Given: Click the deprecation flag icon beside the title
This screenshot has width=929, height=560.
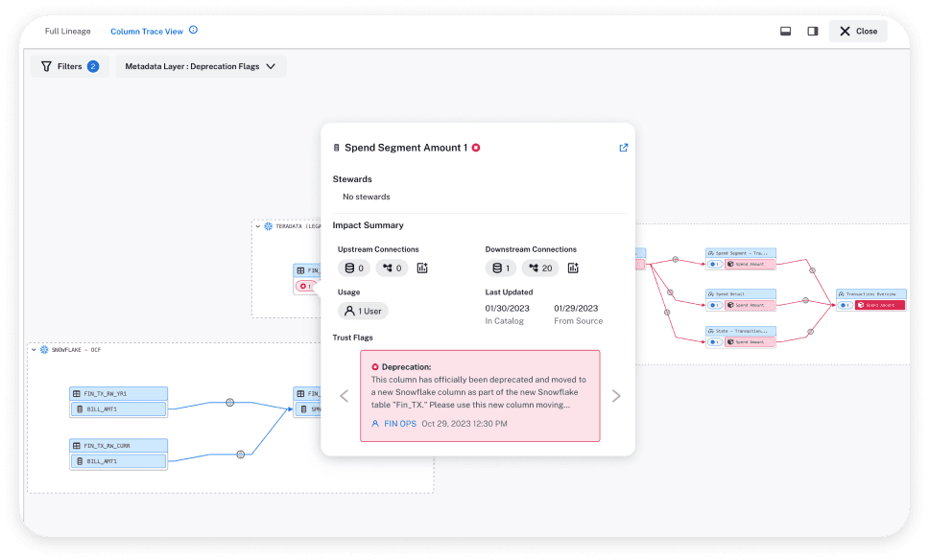Looking at the screenshot, I should click(476, 148).
